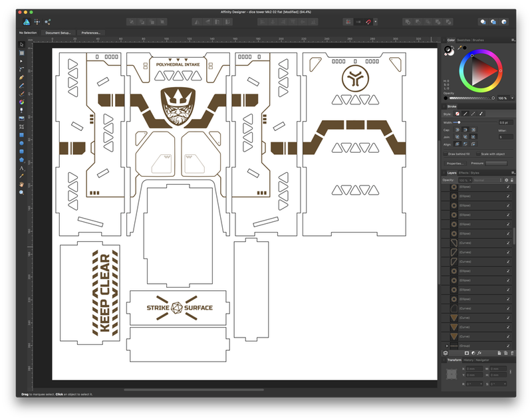Open Document Setup
The width and height of the screenshot is (532, 420).
[x=58, y=33]
